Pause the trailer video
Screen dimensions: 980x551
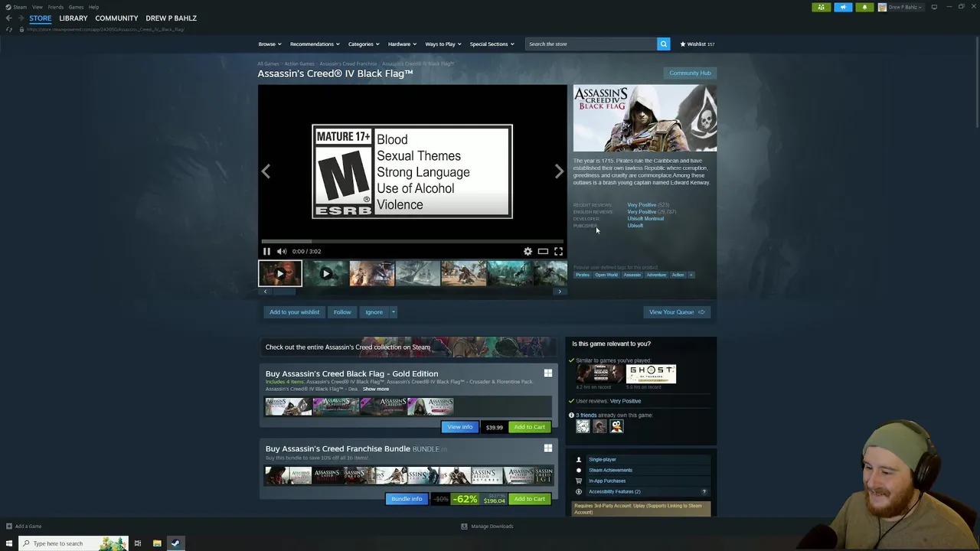coord(266,251)
